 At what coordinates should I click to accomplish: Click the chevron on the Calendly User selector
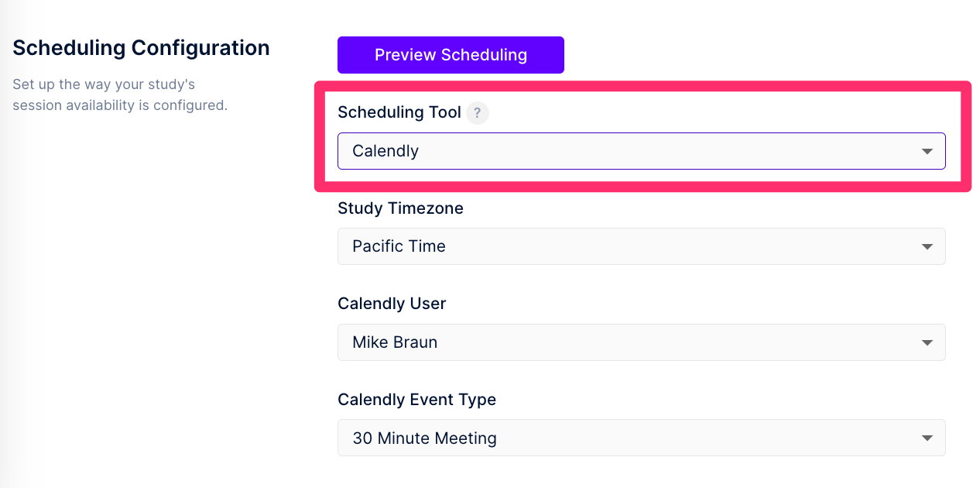927,342
